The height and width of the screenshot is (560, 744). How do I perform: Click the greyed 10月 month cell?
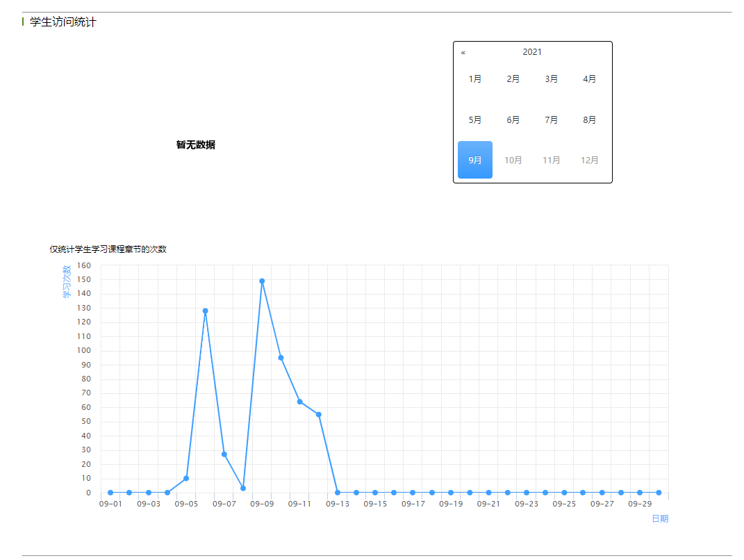pos(513,160)
